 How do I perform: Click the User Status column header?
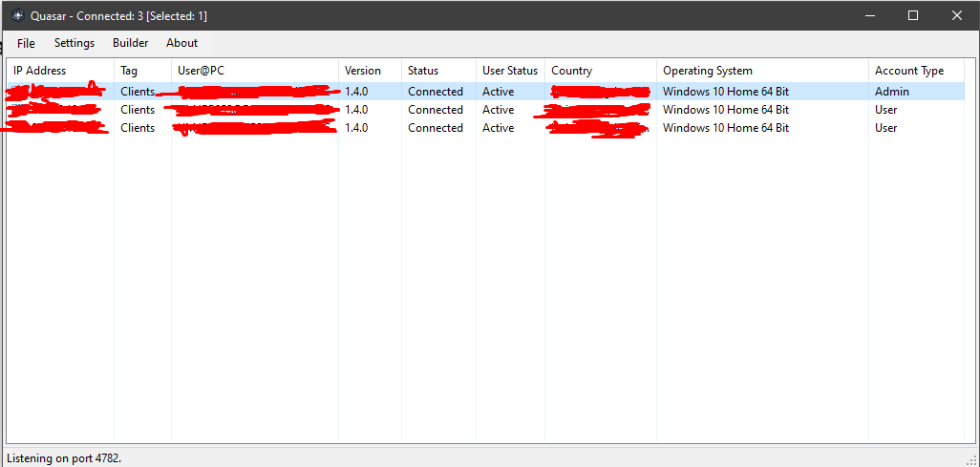click(x=510, y=71)
